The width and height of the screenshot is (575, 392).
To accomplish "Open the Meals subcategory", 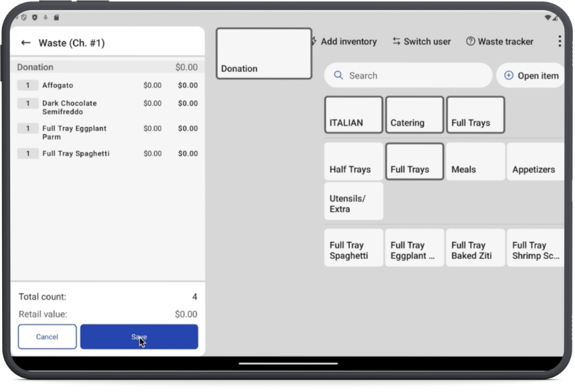I will pos(475,161).
